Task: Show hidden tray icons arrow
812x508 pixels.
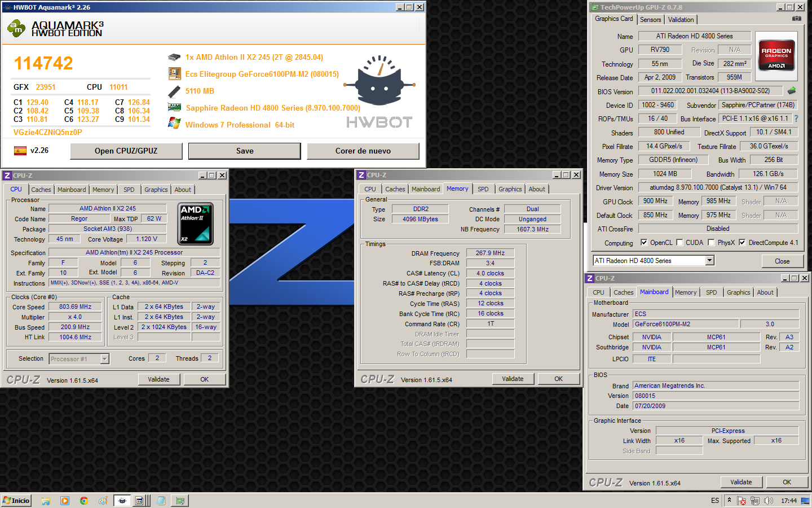Action: point(729,500)
